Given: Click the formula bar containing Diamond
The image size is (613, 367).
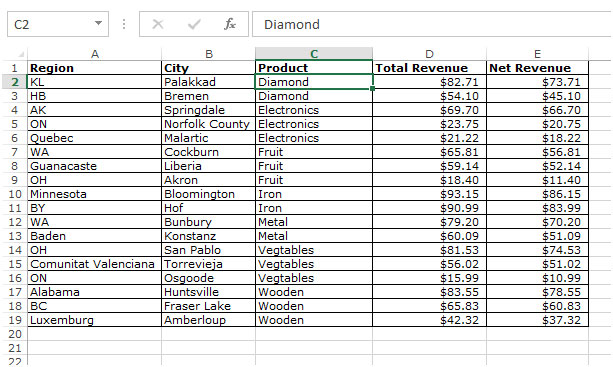Looking at the screenshot, I should pos(432,24).
